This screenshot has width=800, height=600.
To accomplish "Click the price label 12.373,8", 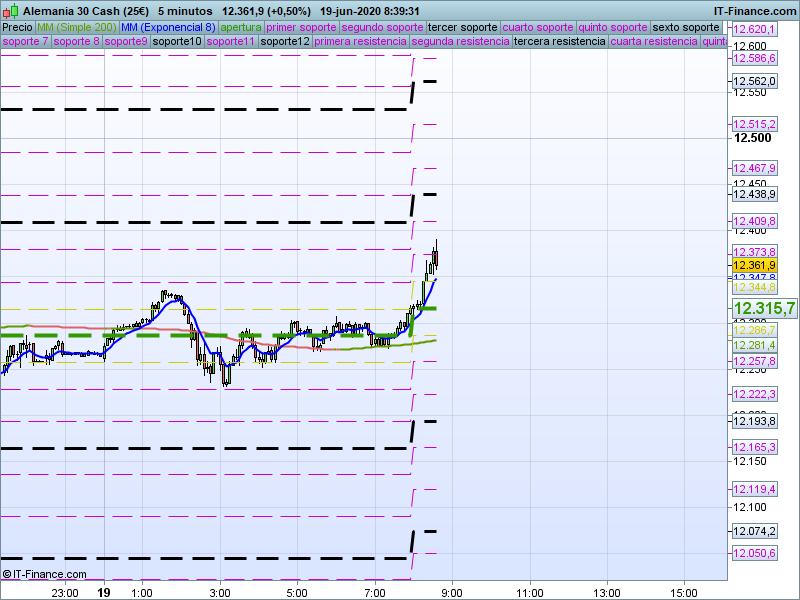I will click(755, 252).
